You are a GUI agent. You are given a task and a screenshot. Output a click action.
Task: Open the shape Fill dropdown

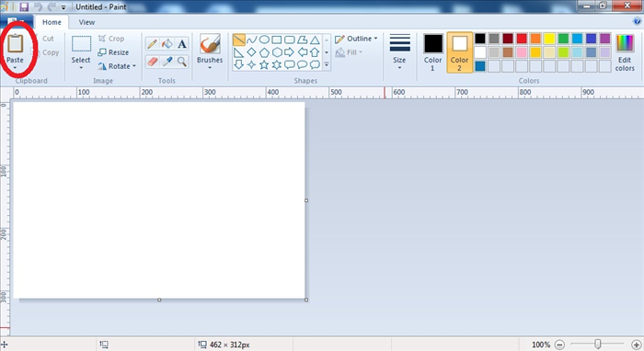tap(349, 52)
